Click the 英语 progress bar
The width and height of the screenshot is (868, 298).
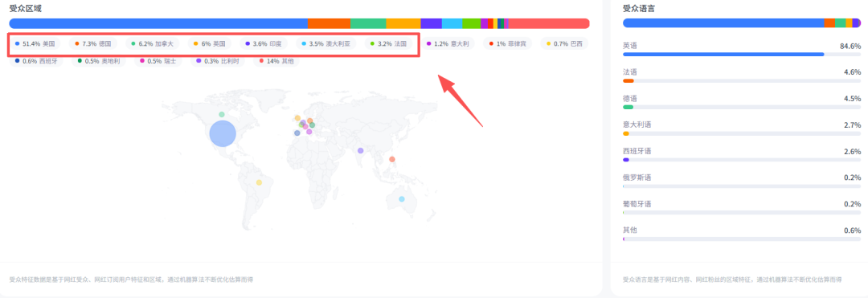click(742, 54)
